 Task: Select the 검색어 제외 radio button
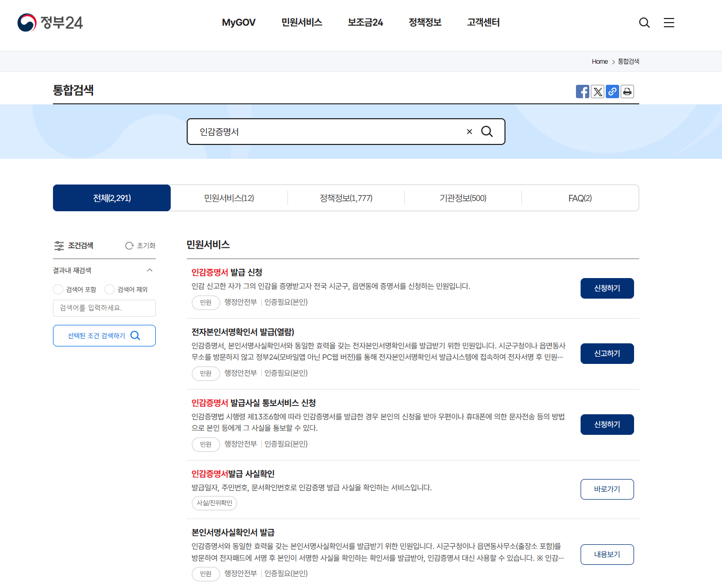(x=110, y=289)
